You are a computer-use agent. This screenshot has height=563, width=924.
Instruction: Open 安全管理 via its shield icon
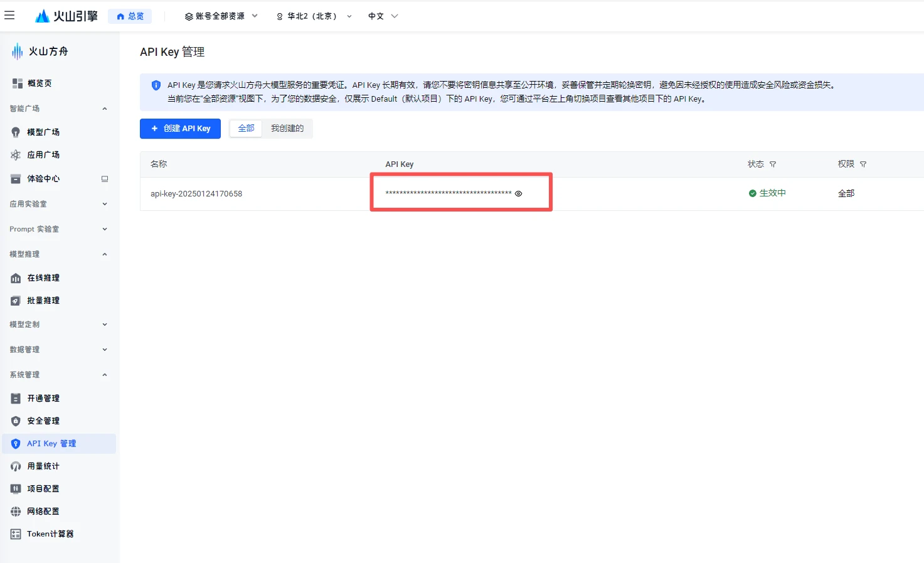tap(15, 421)
